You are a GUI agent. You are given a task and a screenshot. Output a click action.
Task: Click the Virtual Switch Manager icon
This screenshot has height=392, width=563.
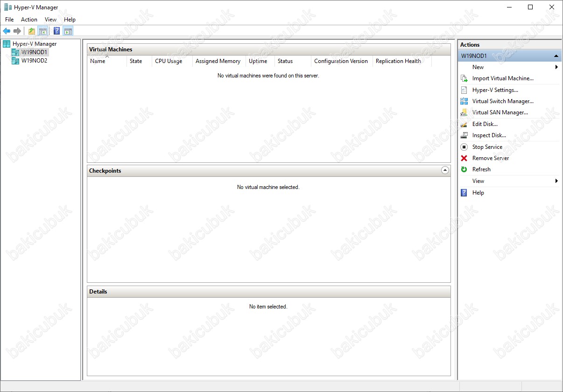[464, 101]
